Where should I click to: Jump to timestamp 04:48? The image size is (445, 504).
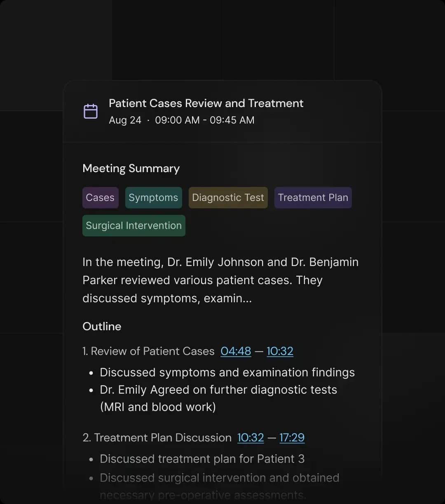point(236,351)
